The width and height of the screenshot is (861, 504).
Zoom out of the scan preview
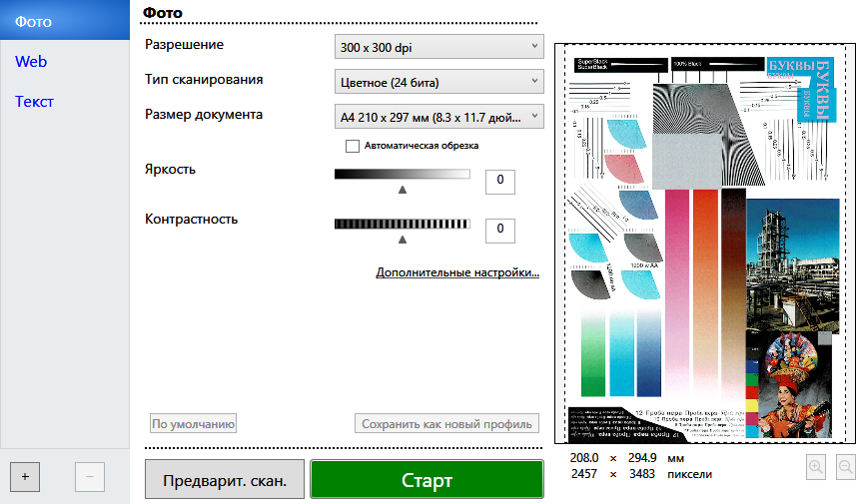click(846, 467)
